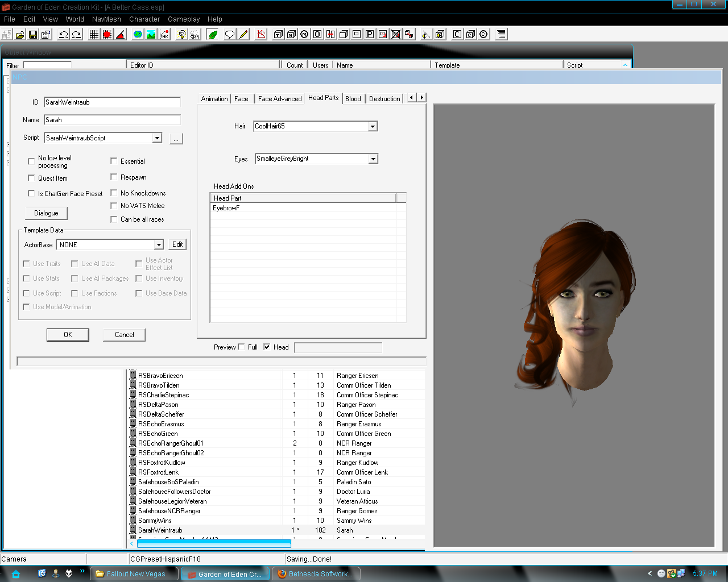This screenshot has width=728, height=582.
Task: Open Fallout New Vegas taskbar item
Action: pos(134,573)
